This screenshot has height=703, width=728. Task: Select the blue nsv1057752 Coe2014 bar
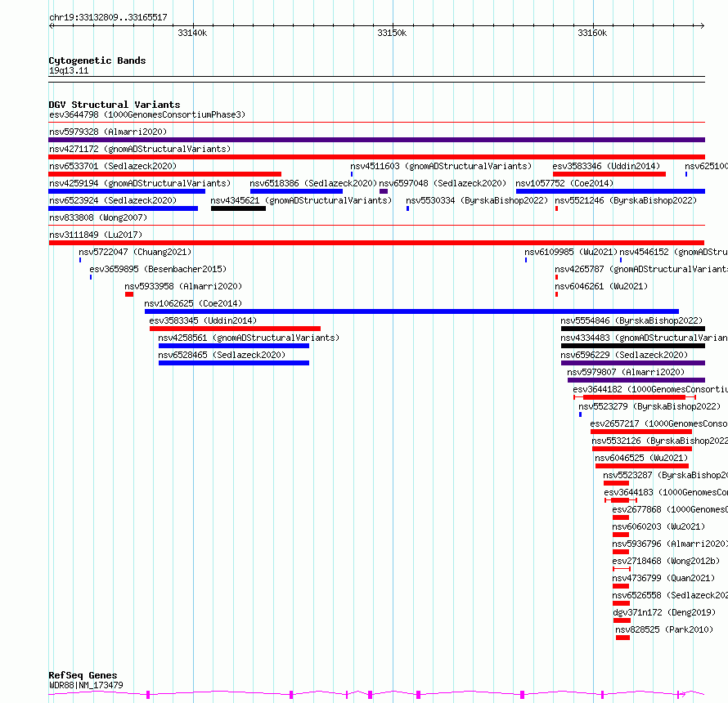(x=610, y=191)
